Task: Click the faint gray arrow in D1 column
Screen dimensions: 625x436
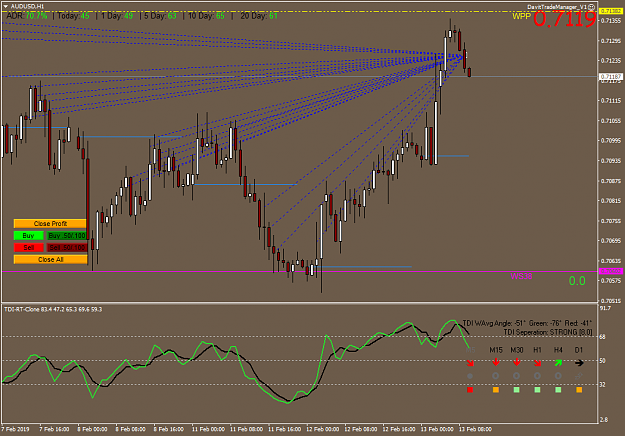Action: click(x=579, y=375)
